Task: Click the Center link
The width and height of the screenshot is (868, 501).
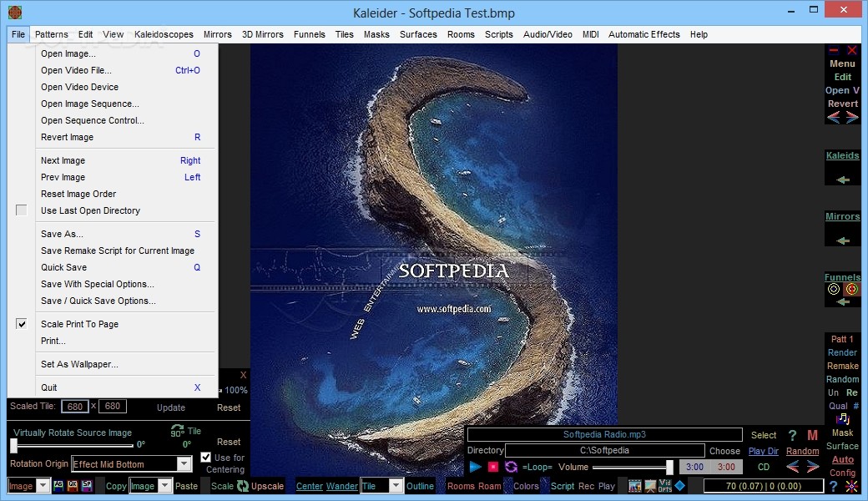Action: click(x=310, y=486)
